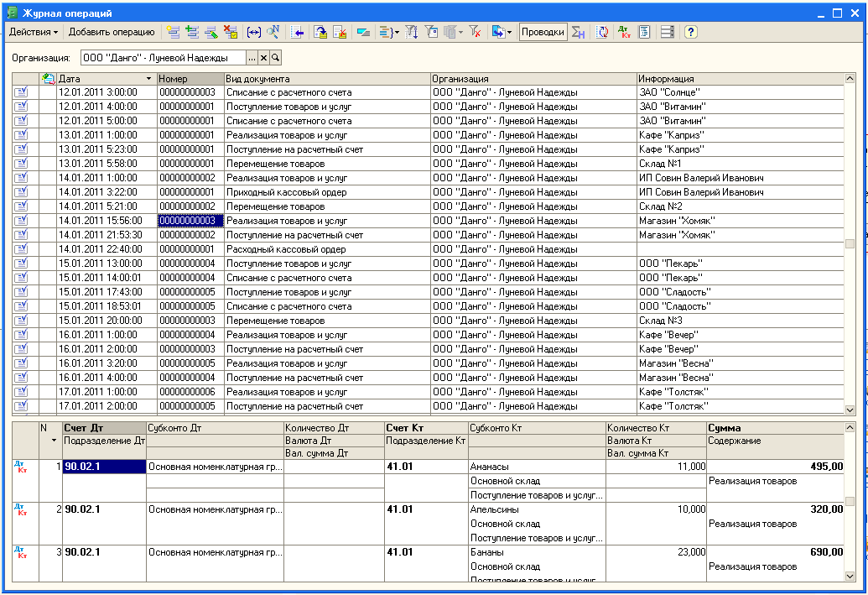868x595 pixels.
Task: Toggle the Проводки panel button
Action: click(x=543, y=32)
